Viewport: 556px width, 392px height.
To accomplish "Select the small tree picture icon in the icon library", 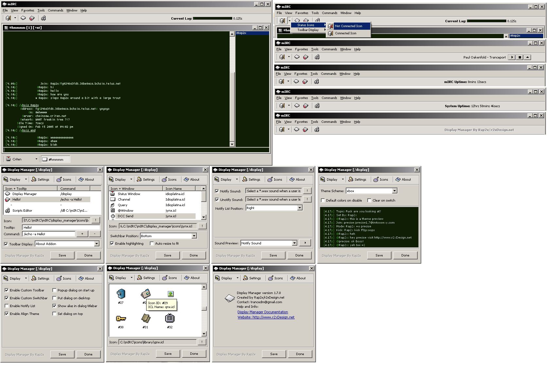I will [x=170, y=294].
